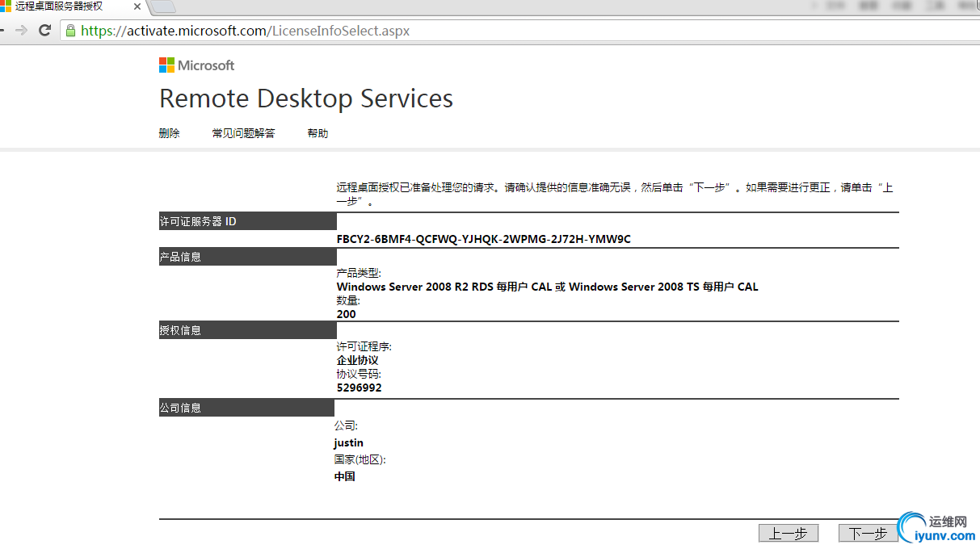Click the quantity value 200
The height and width of the screenshot is (549, 980).
[347, 314]
